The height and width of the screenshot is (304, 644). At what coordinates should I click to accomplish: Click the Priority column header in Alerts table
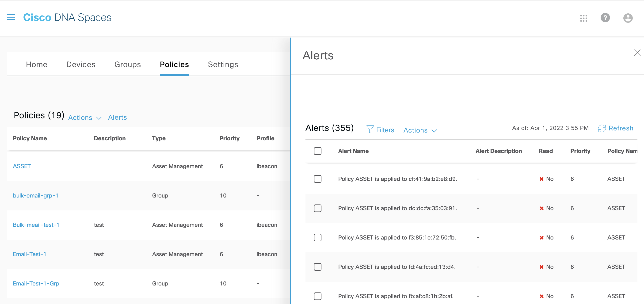[580, 151]
